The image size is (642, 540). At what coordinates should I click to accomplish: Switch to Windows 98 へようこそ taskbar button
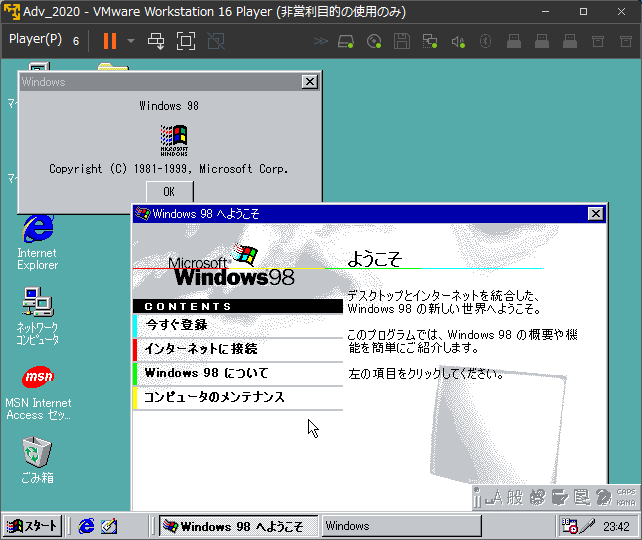(x=238, y=526)
